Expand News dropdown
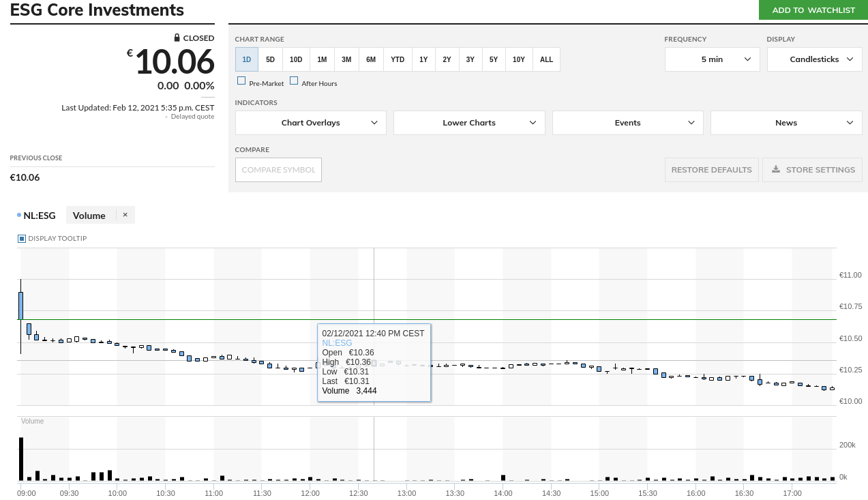Image resolution: width=868 pixels, height=500 pixels. 786,123
